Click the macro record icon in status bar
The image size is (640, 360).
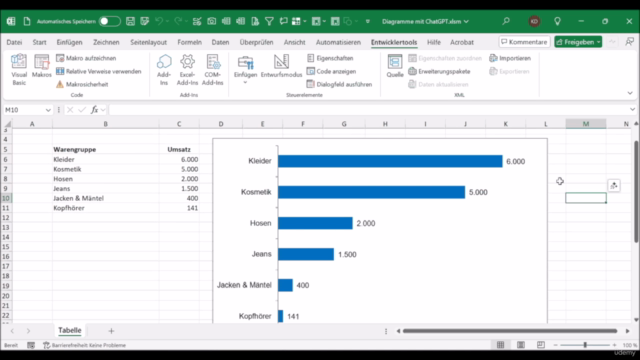[x=31, y=345]
